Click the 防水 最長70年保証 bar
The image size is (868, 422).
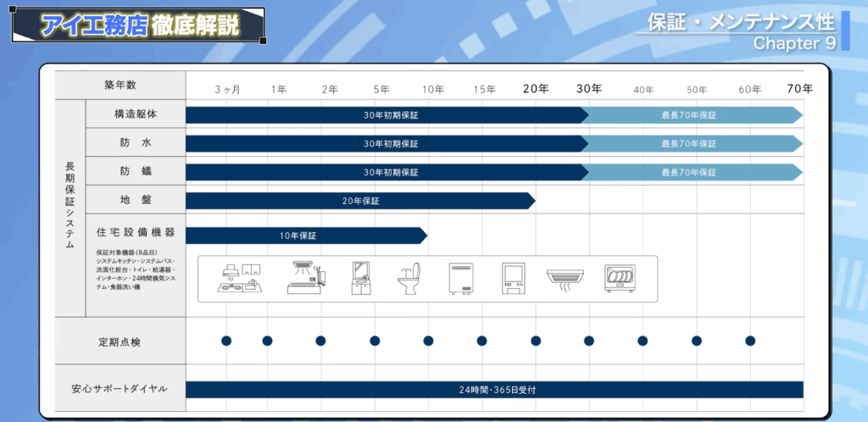pos(690,143)
